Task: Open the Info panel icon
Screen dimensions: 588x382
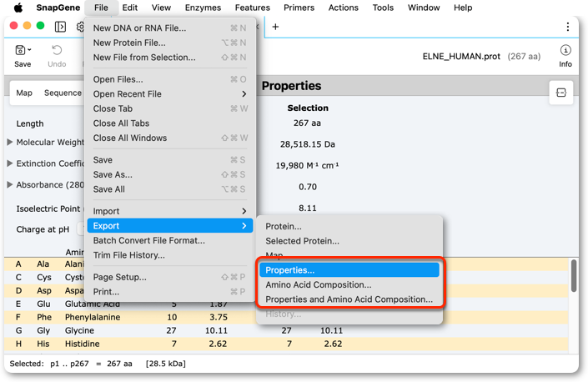Action: 565,50
